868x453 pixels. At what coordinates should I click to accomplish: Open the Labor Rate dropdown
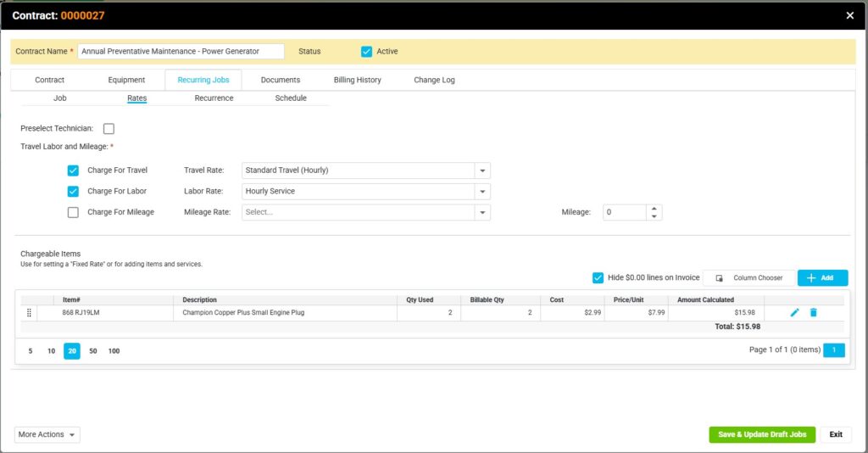coord(482,192)
